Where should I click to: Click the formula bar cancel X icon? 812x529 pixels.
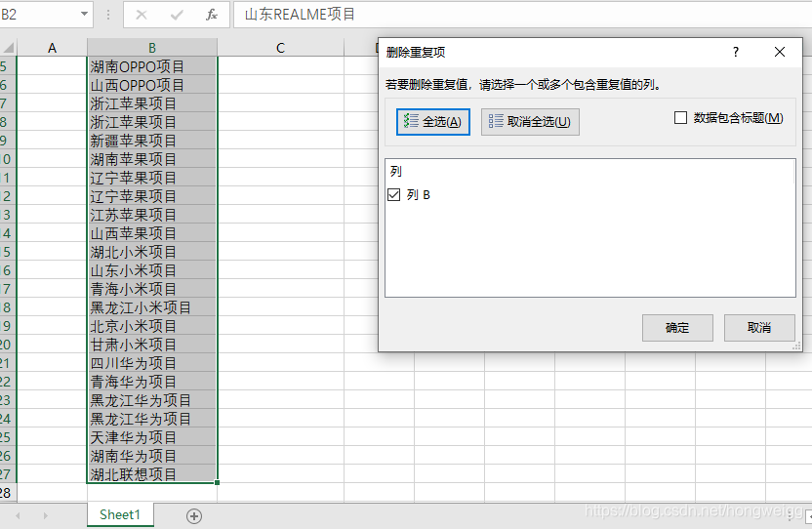coord(142,15)
